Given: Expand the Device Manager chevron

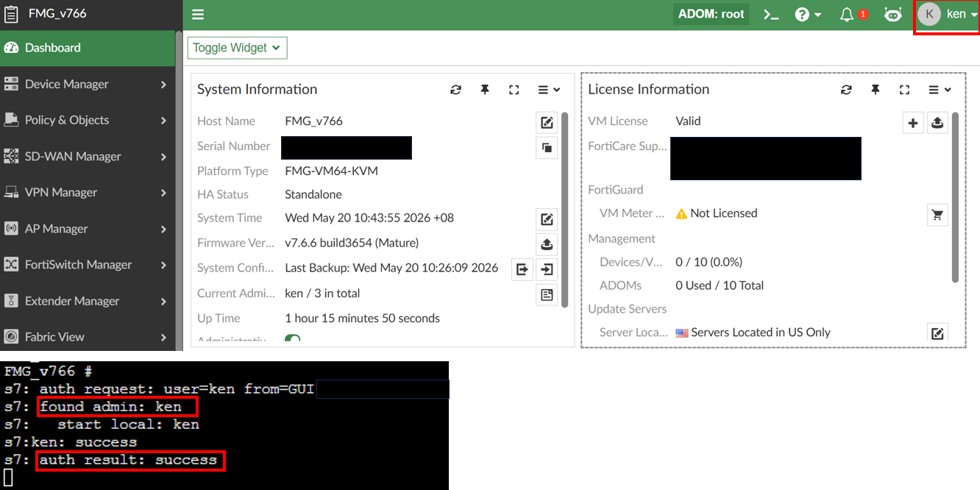Looking at the screenshot, I should (163, 85).
